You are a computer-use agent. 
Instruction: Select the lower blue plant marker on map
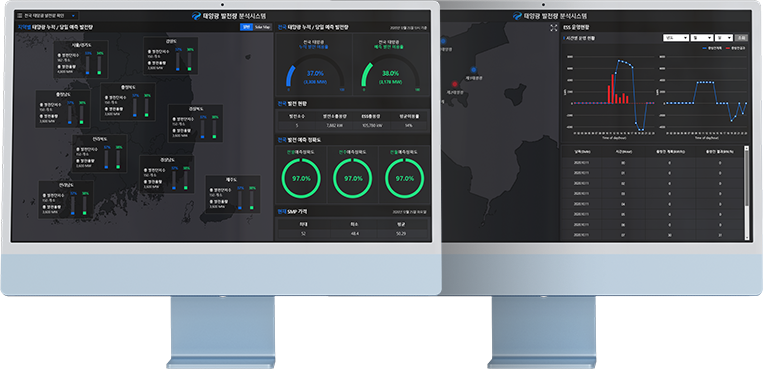tap(473, 70)
